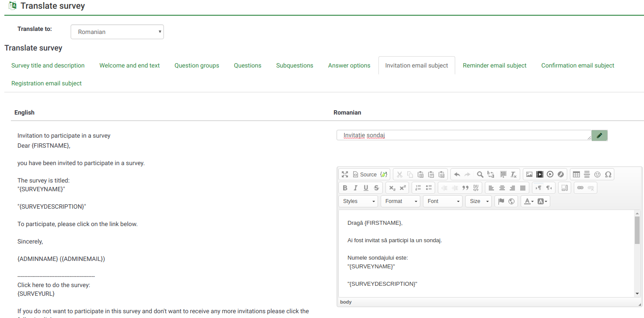Open the Registration email subject tab
The image size is (644, 318).
click(47, 83)
